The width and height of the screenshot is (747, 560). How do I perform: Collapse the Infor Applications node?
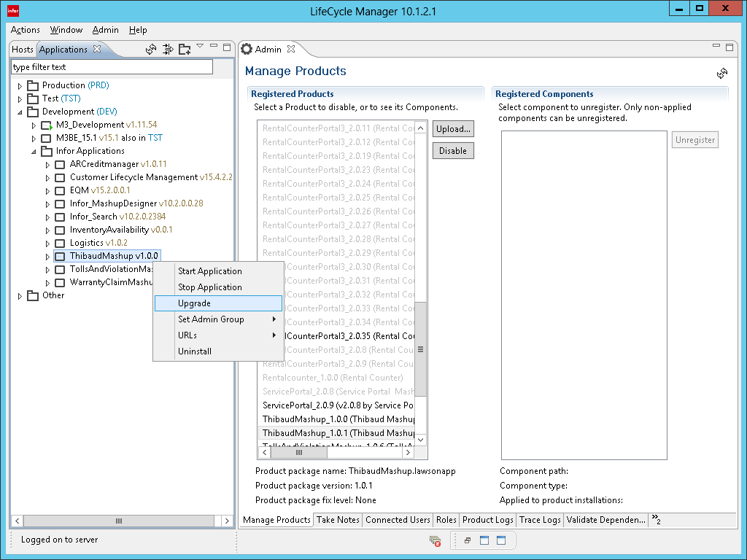[x=34, y=151]
